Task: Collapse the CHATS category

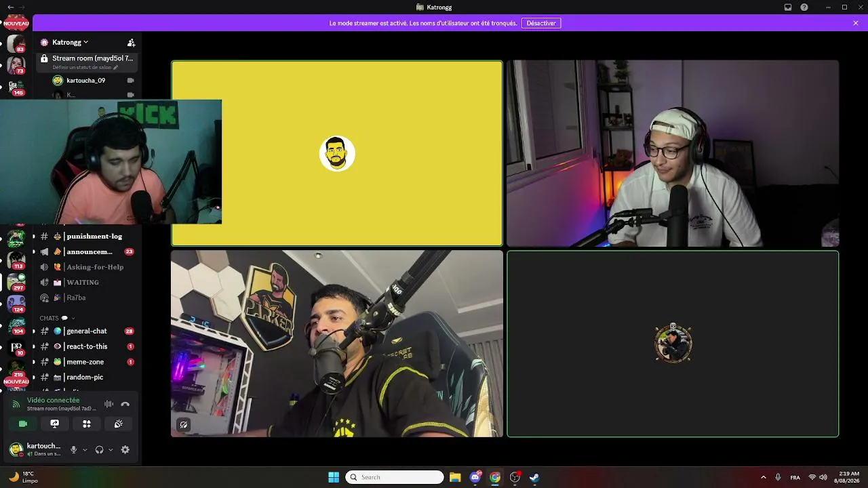Action: pyautogui.click(x=56, y=318)
